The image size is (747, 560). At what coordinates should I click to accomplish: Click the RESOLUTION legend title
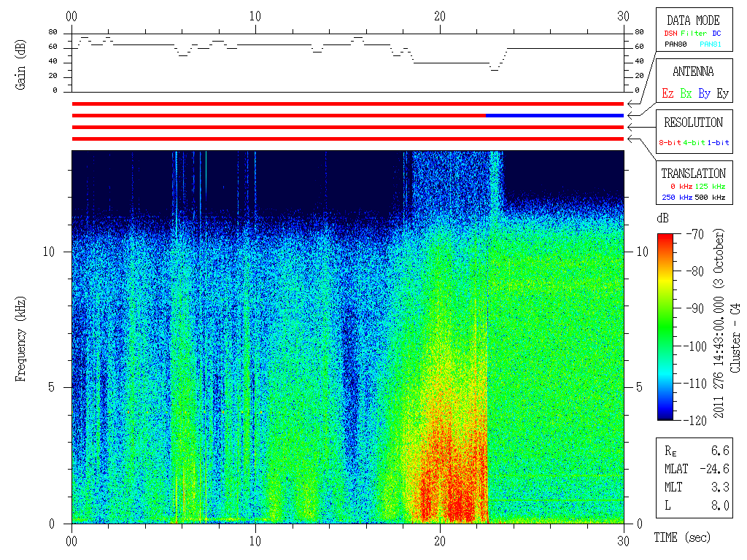click(x=693, y=122)
